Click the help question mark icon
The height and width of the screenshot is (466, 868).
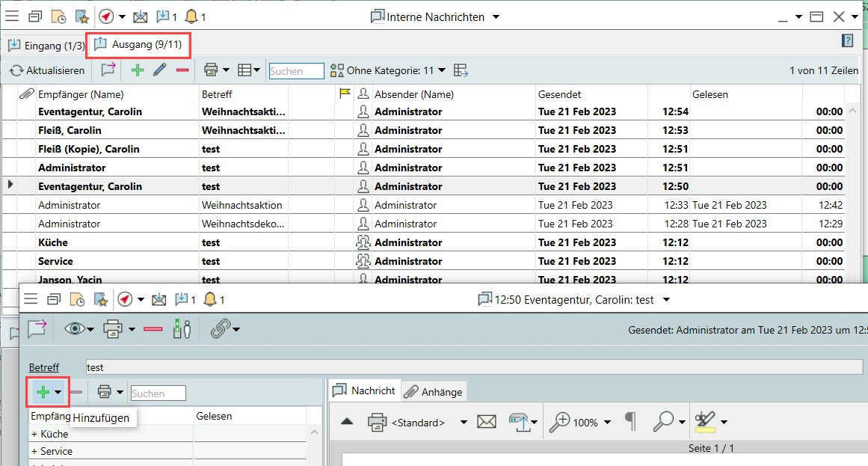click(x=848, y=40)
